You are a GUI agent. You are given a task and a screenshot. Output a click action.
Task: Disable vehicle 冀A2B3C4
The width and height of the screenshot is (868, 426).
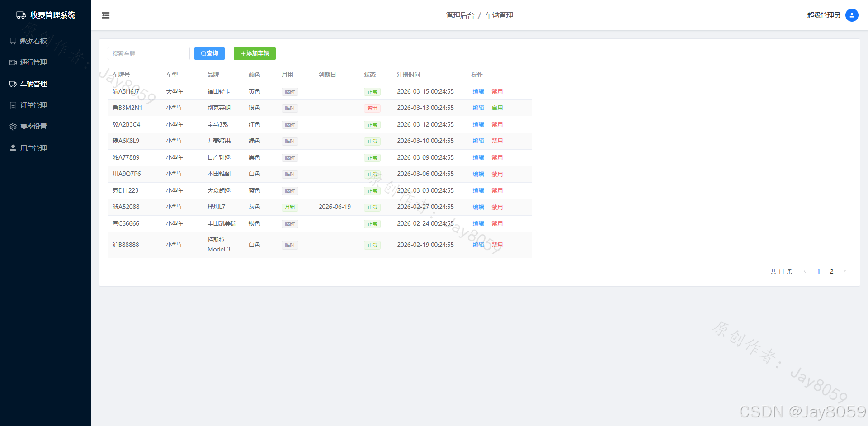click(x=497, y=125)
